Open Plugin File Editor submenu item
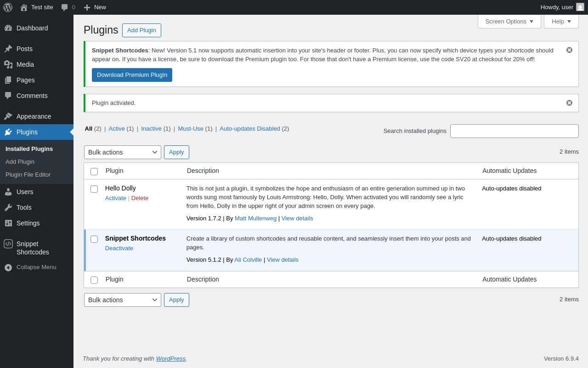The width and height of the screenshot is (588, 368). [28, 175]
